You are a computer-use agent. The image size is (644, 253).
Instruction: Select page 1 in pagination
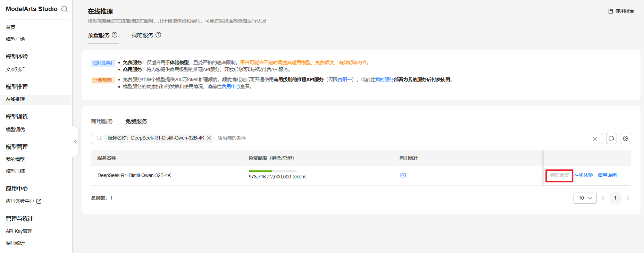pos(616,198)
